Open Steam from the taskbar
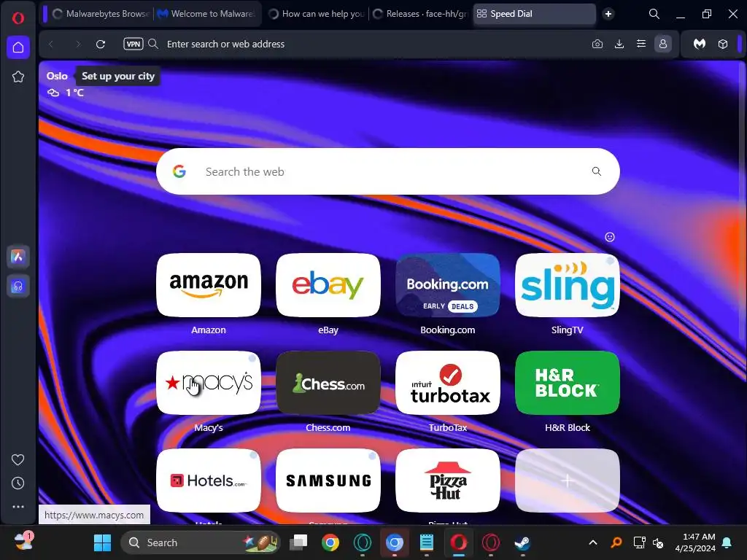 pos(522,542)
